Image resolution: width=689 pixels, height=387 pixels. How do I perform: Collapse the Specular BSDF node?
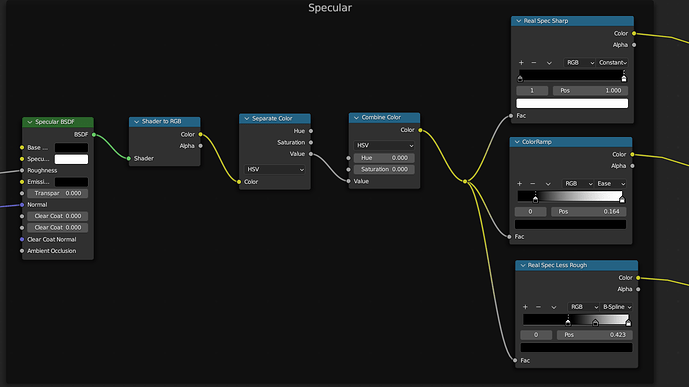tap(30, 122)
